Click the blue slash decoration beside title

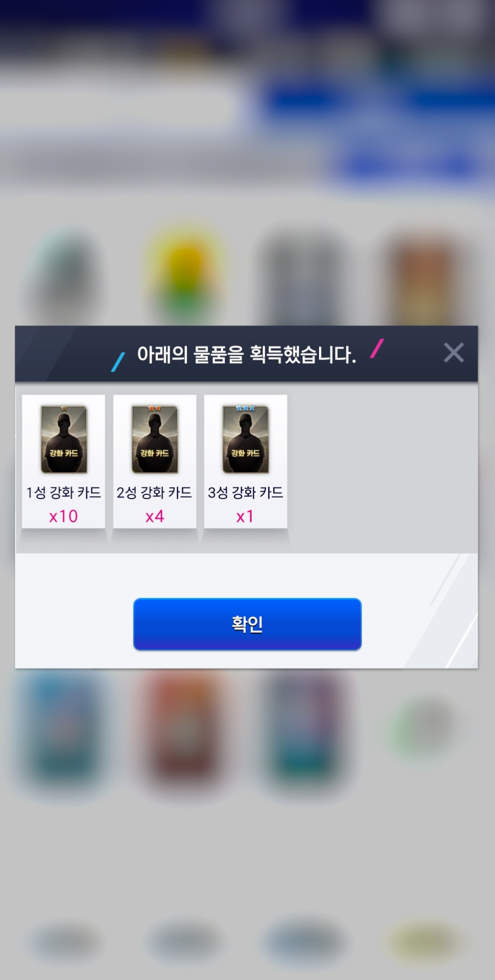[x=118, y=362]
